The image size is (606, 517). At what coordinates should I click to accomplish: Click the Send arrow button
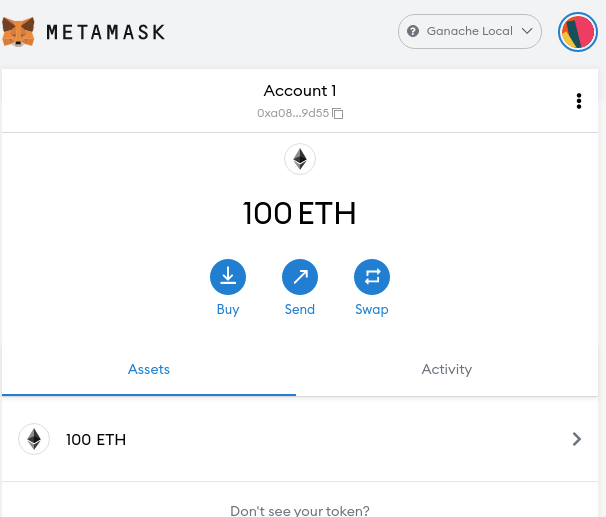coord(300,277)
